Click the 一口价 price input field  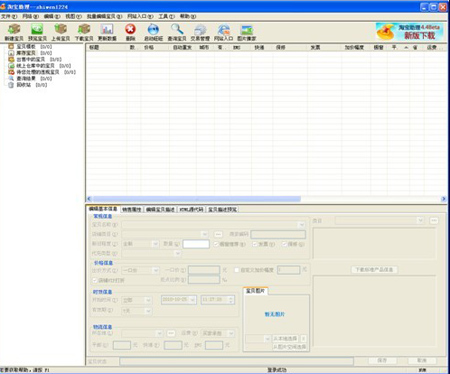tap(204, 270)
